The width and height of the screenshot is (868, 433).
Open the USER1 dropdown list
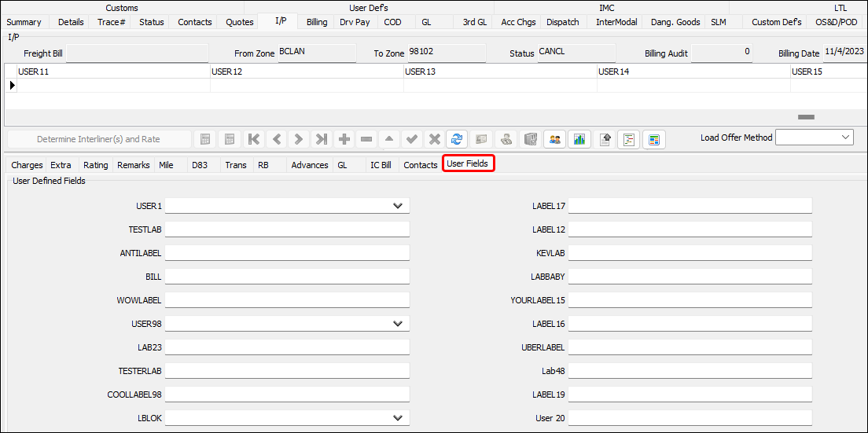(x=398, y=206)
